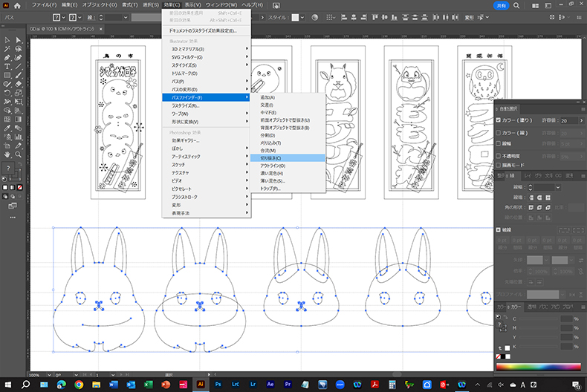Open Windows Start menu
587x392 pixels.
[8, 384]
